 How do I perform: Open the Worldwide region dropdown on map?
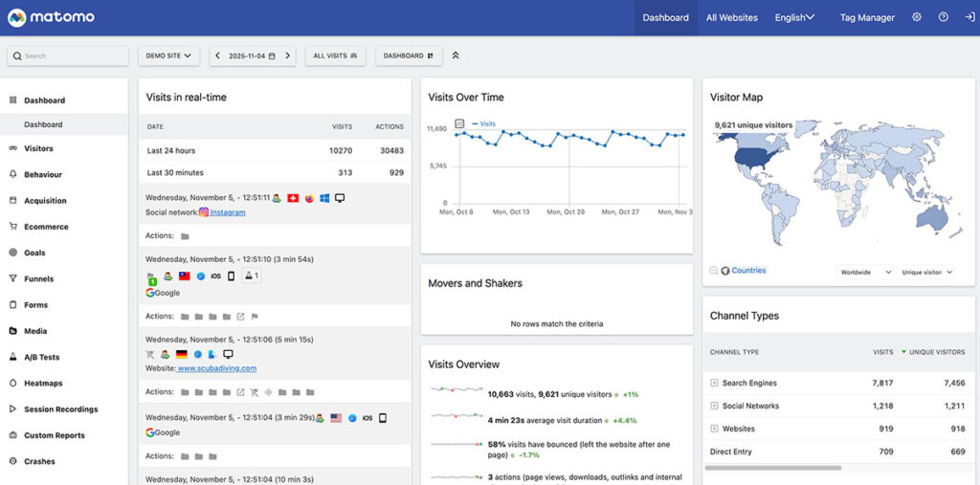[x=865, y=272]
